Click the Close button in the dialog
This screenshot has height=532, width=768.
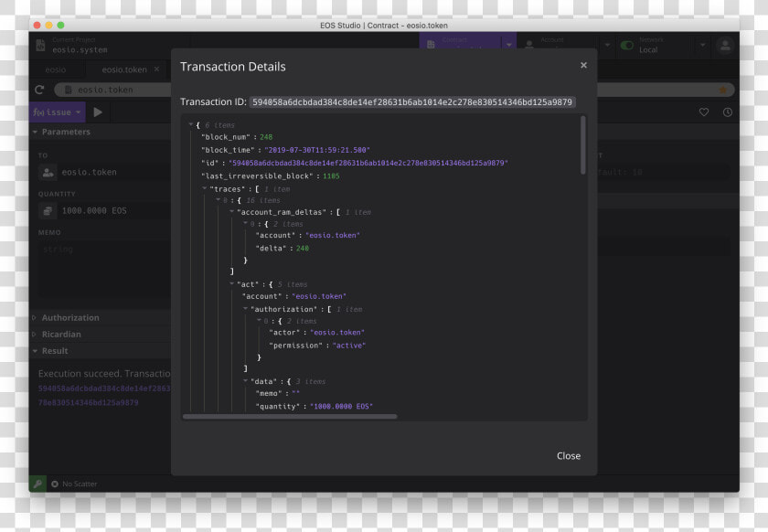click(568, 455)
